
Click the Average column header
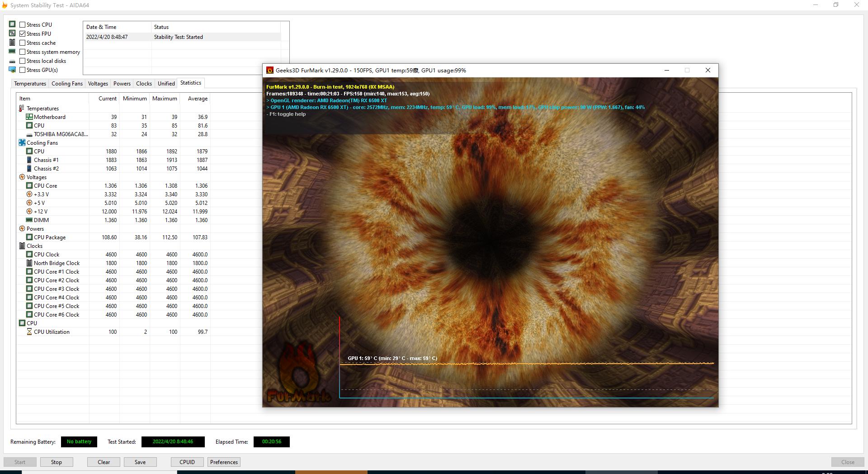click(198, 99)
